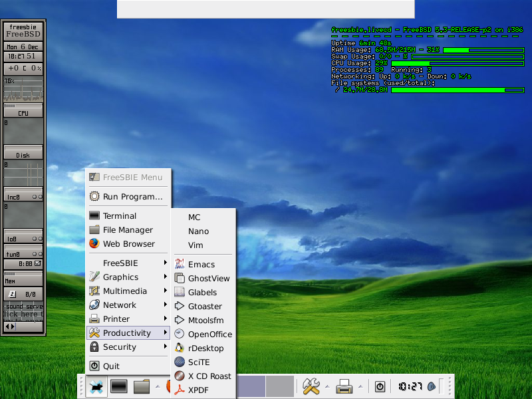Expand the Security submenu

click(x=128, y=346)
